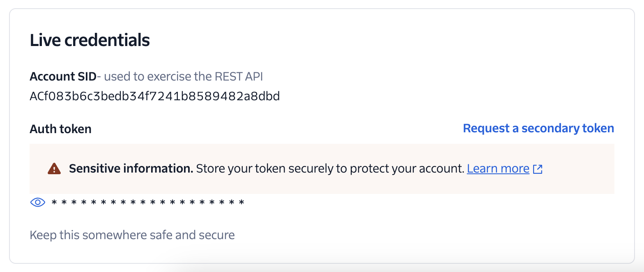Click the Live credentials heading
Viewport: 644px width, 272px height.
[x=90, y=40]
